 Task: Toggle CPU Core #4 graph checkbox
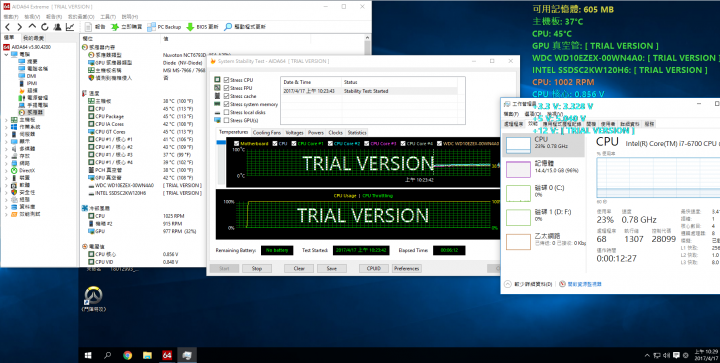pyautogui.click(x=403, y=144)
